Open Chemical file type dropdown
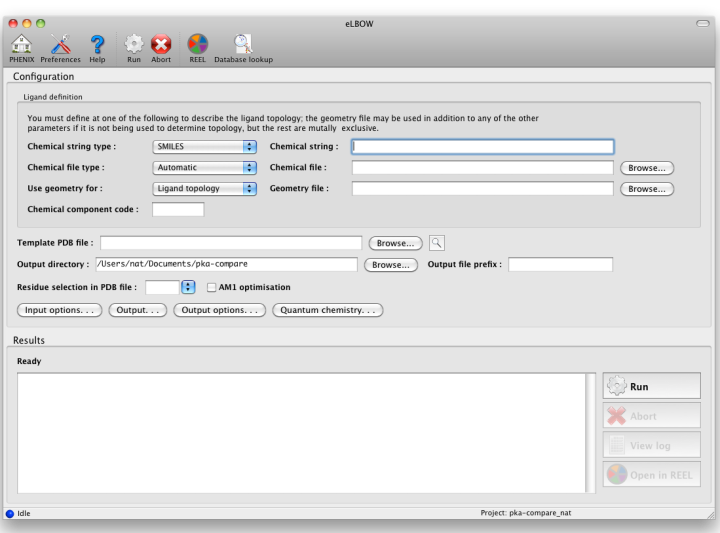 [204, 167]
